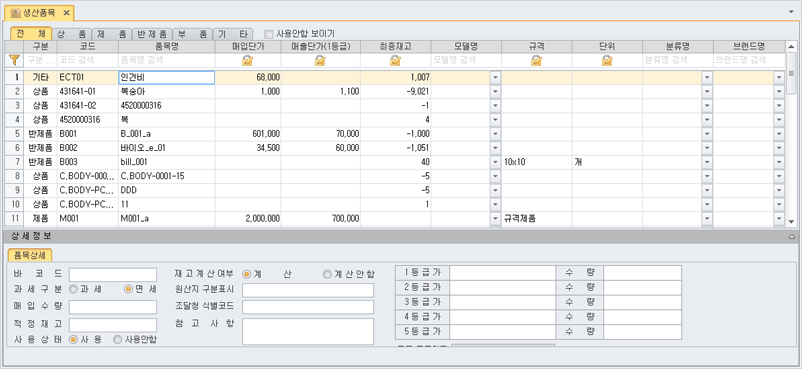Switch to 반제품 tab
802x369 pixels.
pyautogui.click(x=152, y=34)
